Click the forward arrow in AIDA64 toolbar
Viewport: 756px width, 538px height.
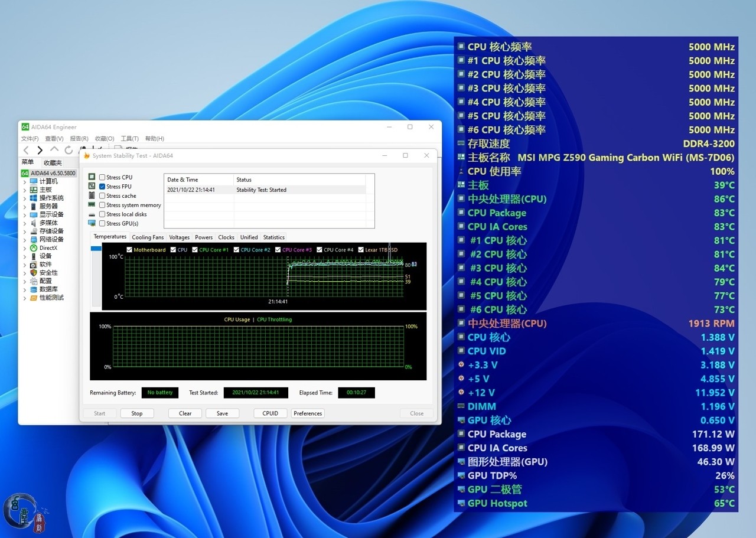coord(40,151)
